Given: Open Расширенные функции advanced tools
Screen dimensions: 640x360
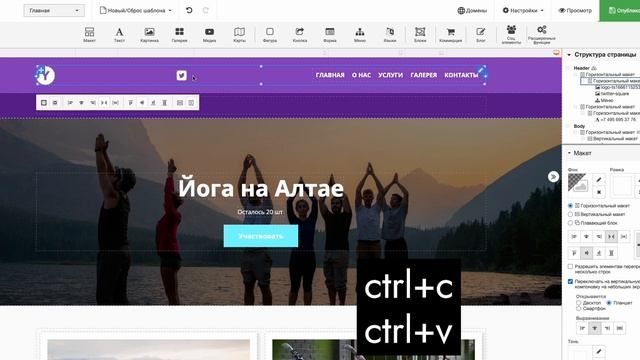Looking at the screenshot, I should (542, 35).
